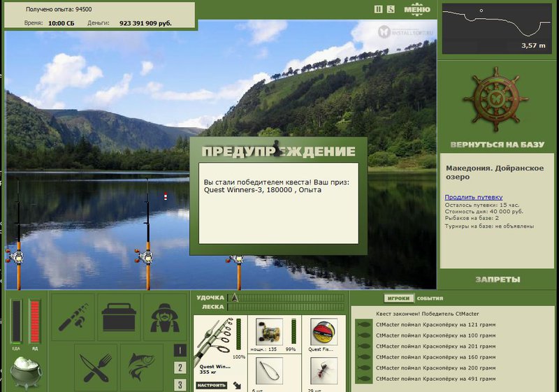The height and width of the screenshot is (392, 559).
Task: Click 'Турниры на базе: не объявлены' text
Action: tap(489, 226)
